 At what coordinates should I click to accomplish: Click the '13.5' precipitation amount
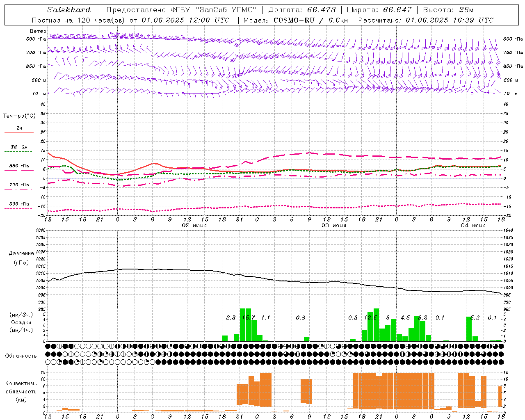pyautogui.click(x=370, y=317)
